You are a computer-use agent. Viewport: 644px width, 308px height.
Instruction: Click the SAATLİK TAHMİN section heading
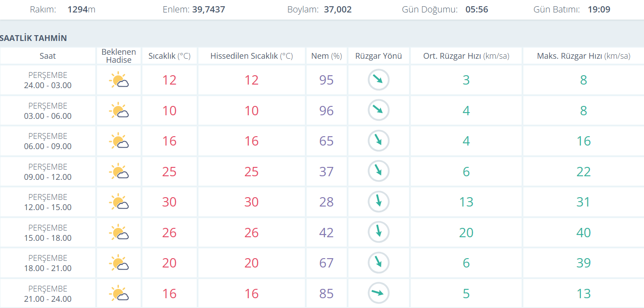(x=33, y=38)
